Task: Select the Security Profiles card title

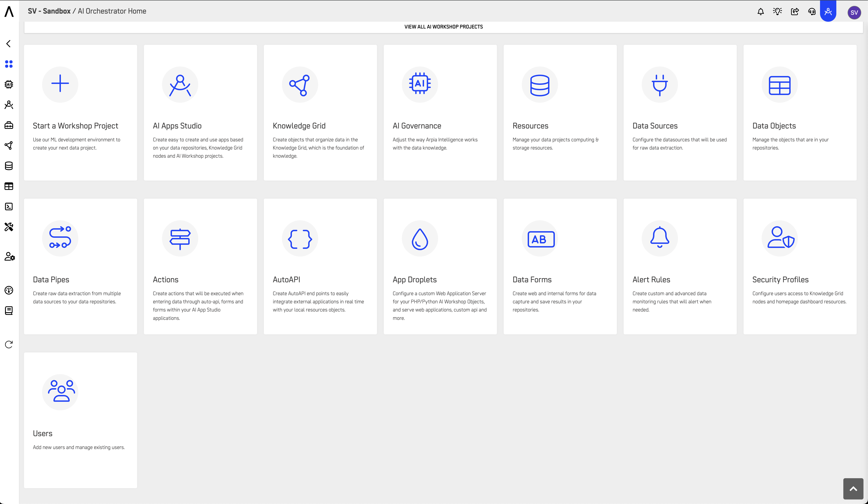Action: click(x=780, y=280)
